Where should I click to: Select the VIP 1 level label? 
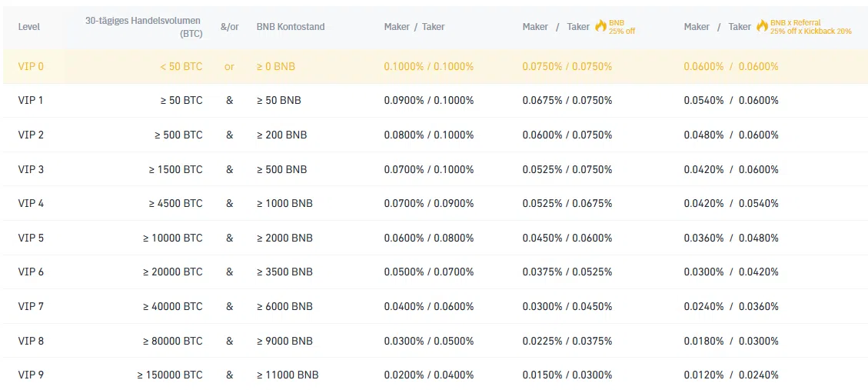[x=31, y=101]
